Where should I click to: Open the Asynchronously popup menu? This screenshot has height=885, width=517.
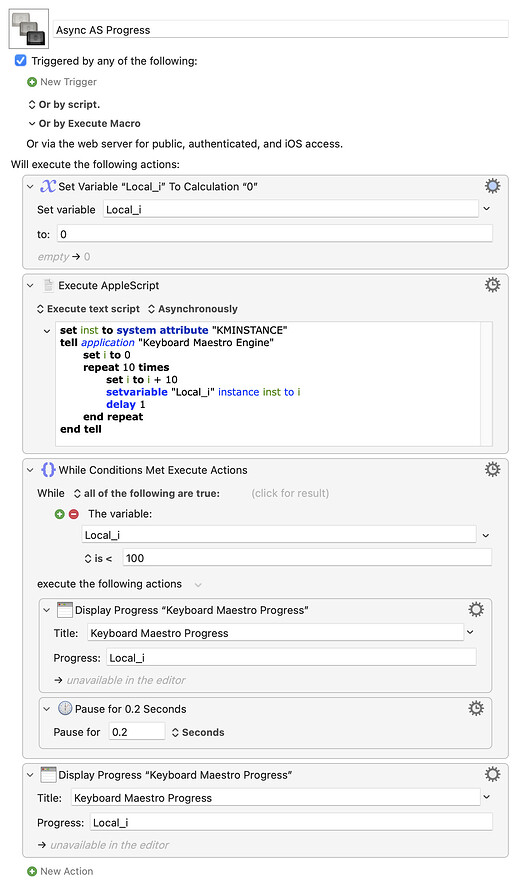pyautogui.click(x=192, y=309)
